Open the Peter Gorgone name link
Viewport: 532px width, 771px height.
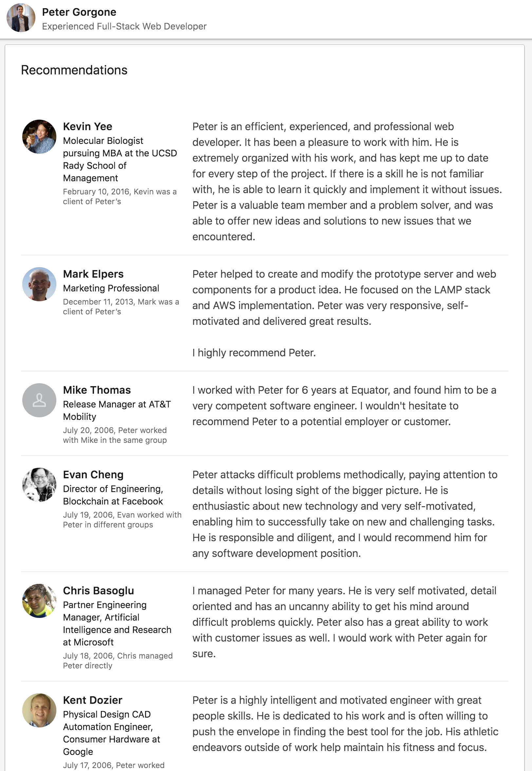click(x=79, y=12)
